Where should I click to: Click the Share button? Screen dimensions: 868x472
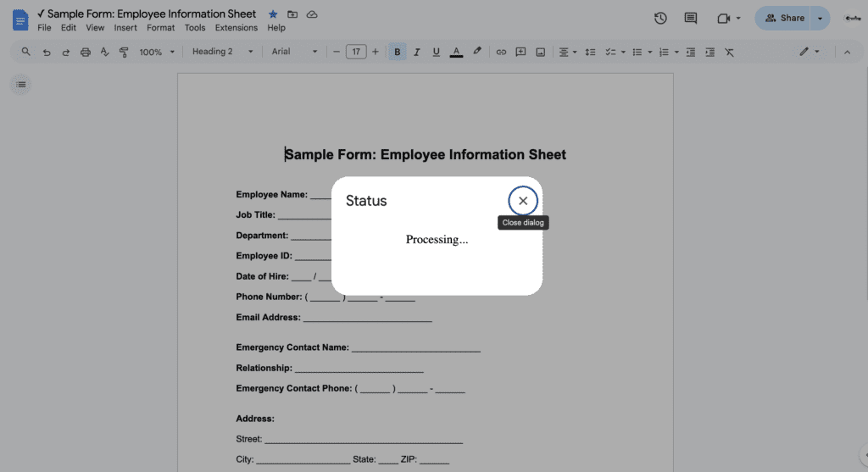[784, 19]
